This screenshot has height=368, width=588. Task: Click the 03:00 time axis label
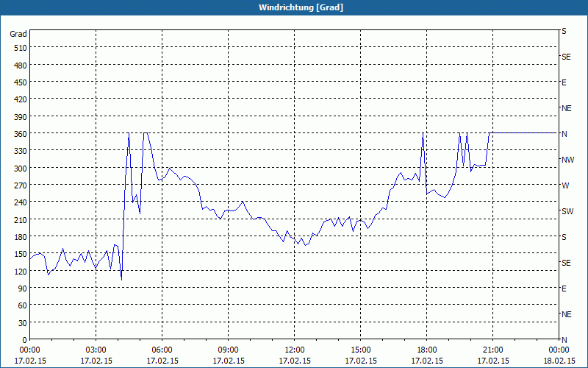(x=96, y=350)
